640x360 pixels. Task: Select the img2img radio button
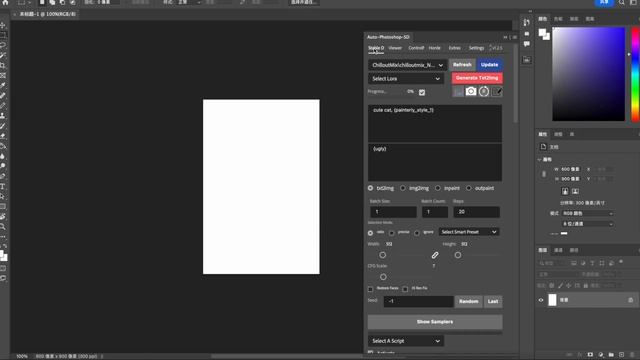(x=403, y=188)
